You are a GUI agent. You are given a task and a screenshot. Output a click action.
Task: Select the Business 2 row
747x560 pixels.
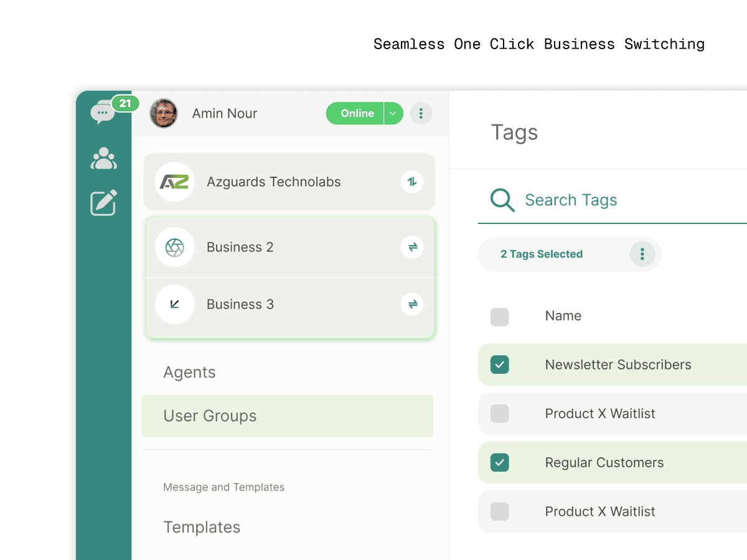(290, 247)
